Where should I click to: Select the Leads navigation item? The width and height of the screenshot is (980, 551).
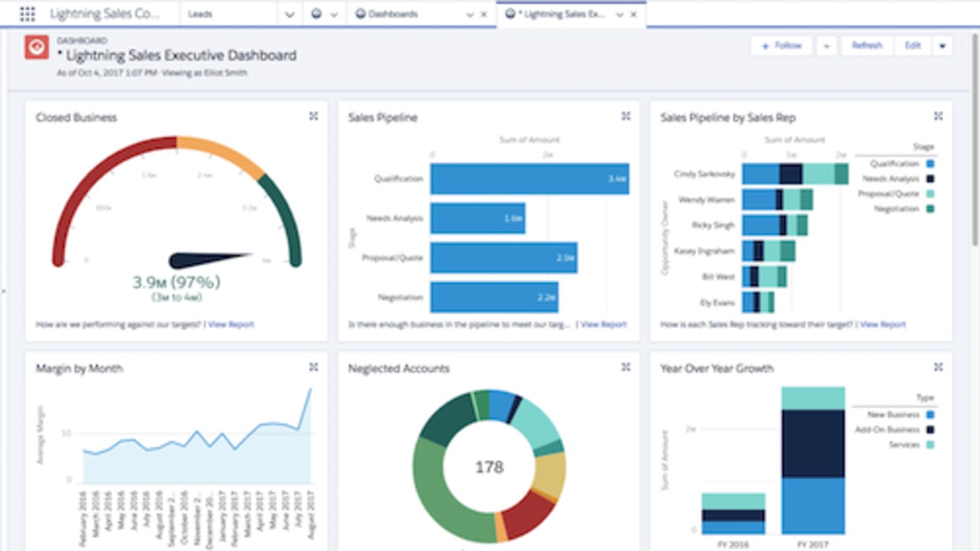click(x=201, y=15)
